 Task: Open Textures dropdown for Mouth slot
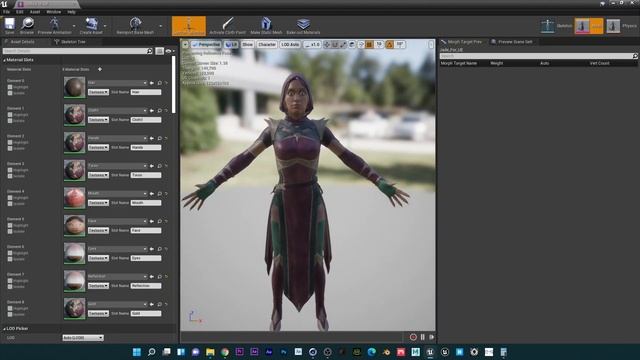[98, 203]
